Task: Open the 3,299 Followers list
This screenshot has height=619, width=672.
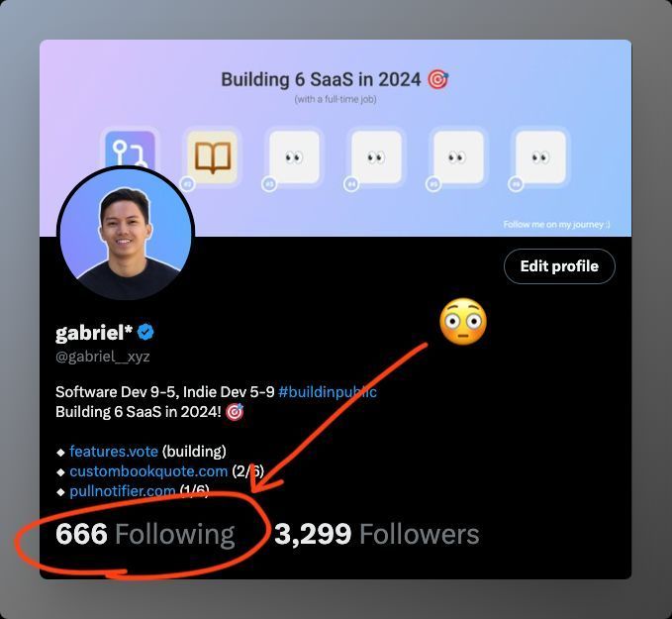Action: click(377, 534)
